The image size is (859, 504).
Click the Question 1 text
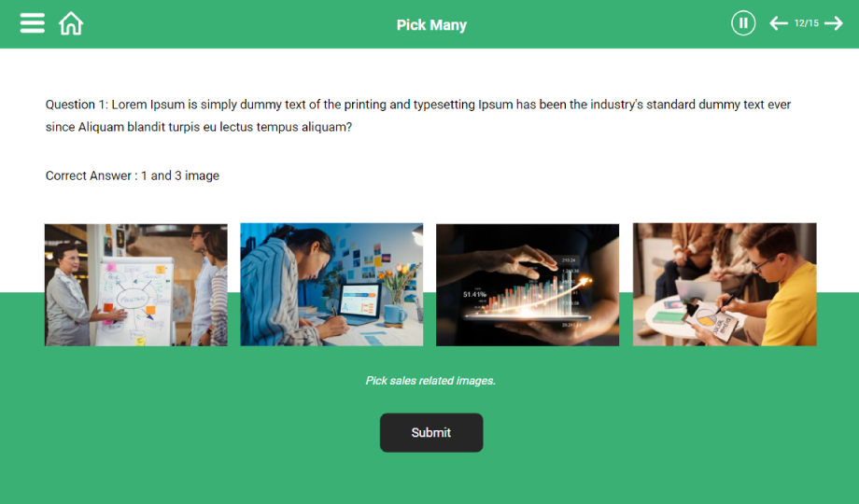[418, 116]
